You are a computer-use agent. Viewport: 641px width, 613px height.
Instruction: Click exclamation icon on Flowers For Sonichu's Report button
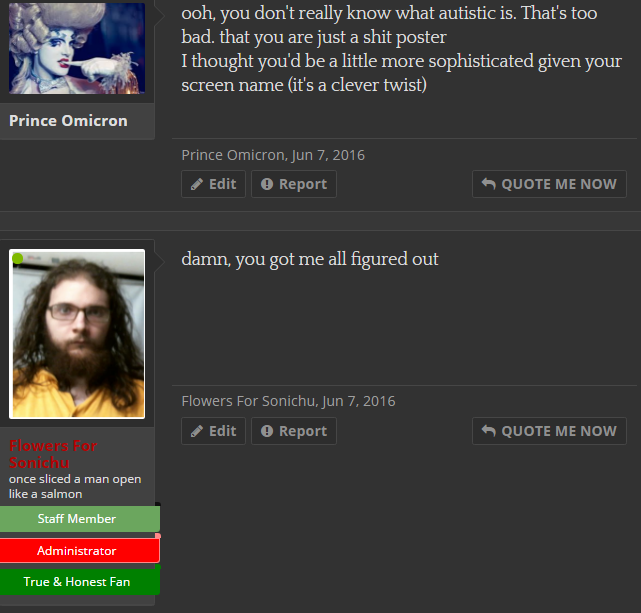(x=267, y=431)
